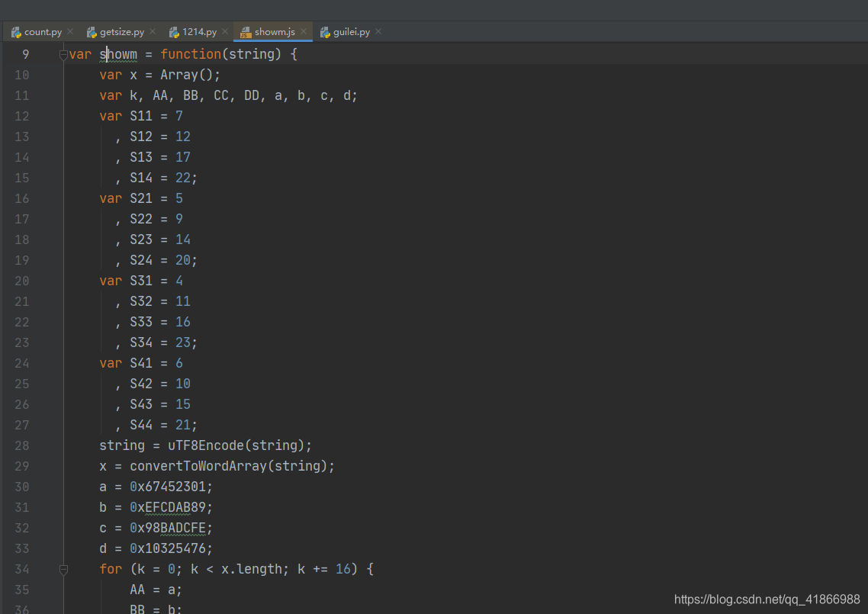Click value 23 for S34
868x614 pixels.
(x=183, y=342)
